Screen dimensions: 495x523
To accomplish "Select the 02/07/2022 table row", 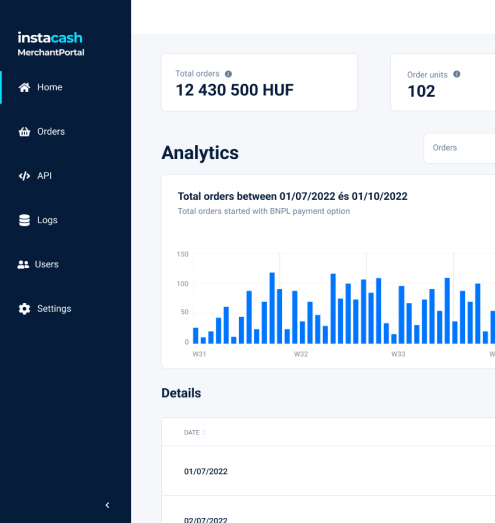I will click(x=328, y=510).
